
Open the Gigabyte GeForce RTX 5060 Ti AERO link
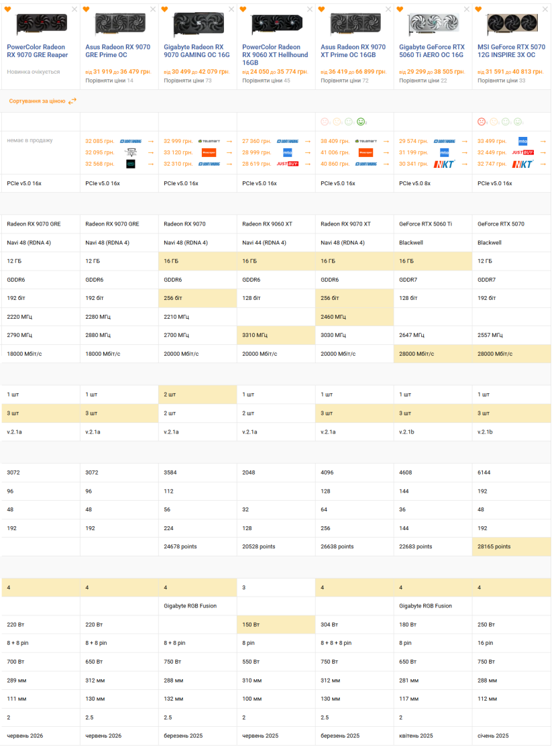click(x=432, y=51)
